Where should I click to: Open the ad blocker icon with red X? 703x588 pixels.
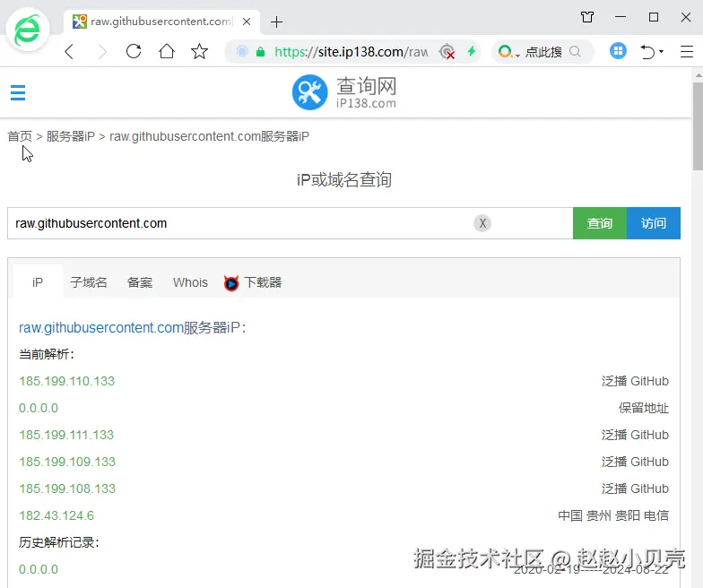[x=447, y=52]
